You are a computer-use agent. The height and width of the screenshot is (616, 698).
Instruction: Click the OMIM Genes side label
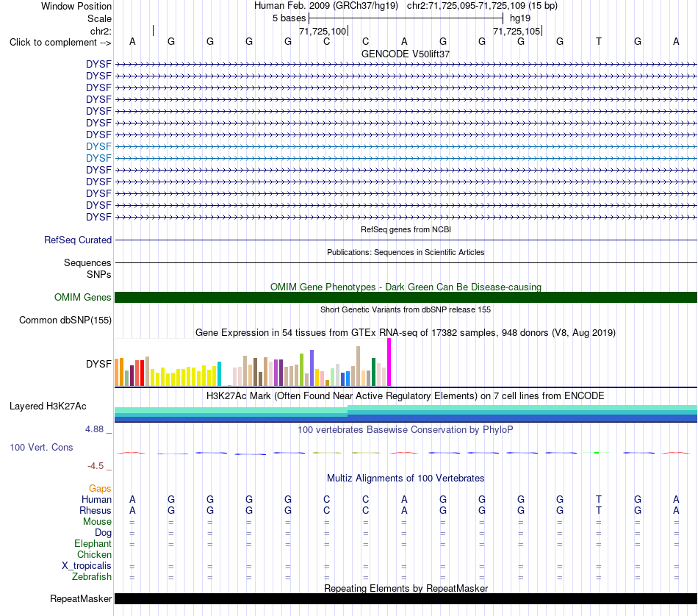point(82,297)
